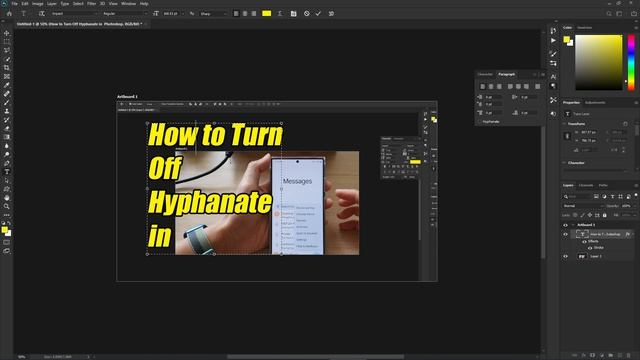Select the Gradient tool

[7, 137]
